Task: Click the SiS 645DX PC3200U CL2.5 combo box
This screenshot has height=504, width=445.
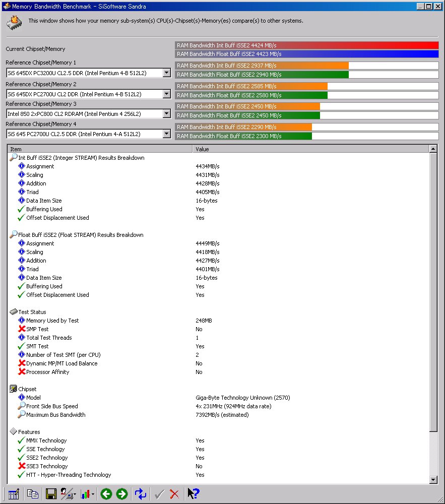Action: (x=88, y=73)
